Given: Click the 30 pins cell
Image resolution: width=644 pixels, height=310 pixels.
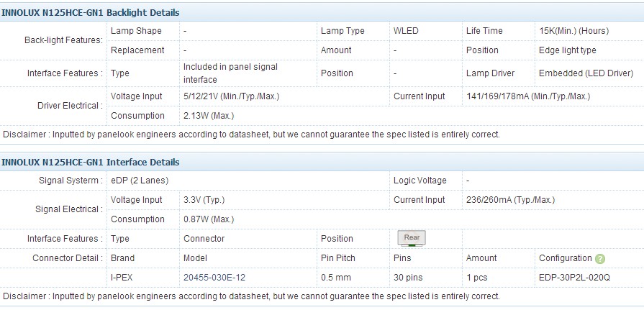Looking at the screenshot, I should coord(408,278).
